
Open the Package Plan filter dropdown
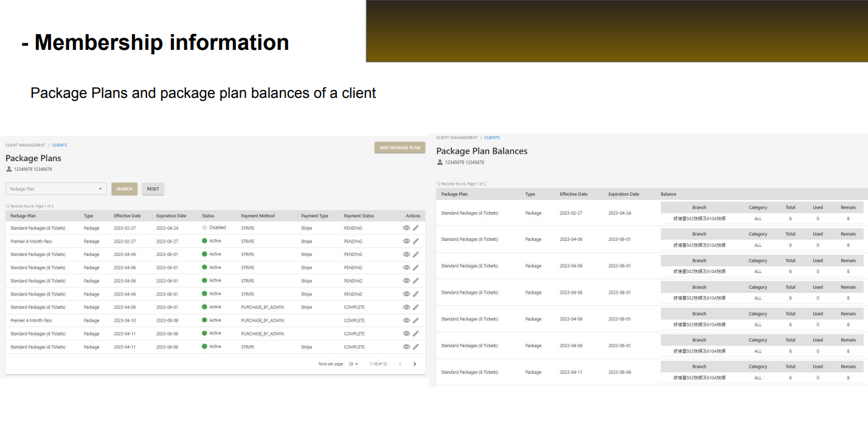(56, 189)
